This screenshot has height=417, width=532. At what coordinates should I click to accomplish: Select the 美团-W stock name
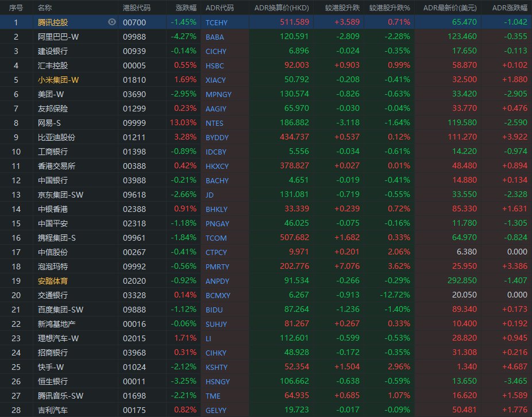pyautogui.click(x=51, y=94)
